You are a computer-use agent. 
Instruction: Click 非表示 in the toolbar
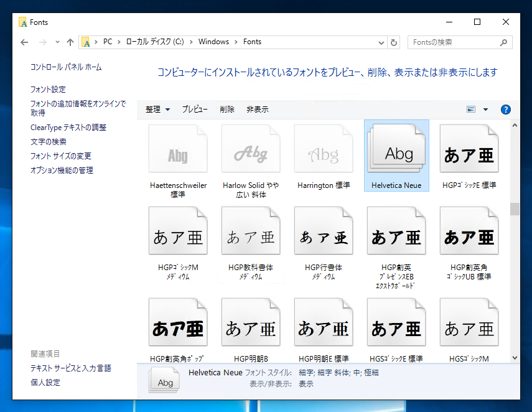pos(258,110)
